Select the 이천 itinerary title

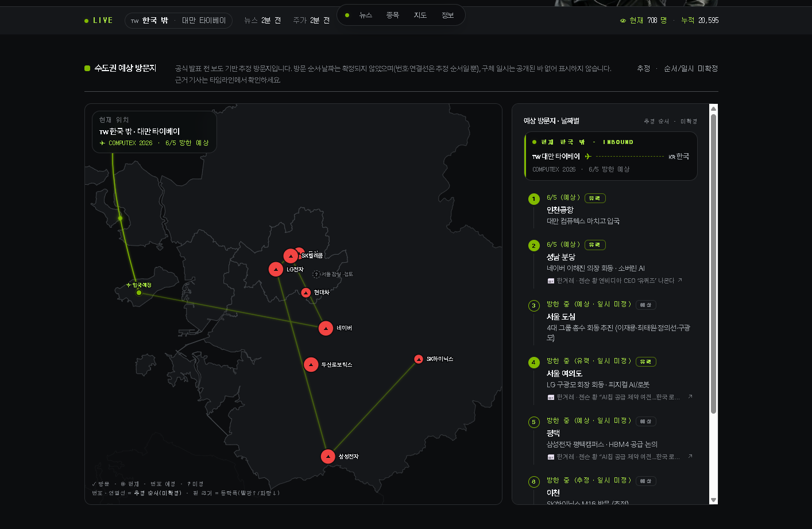click(x=553, y=493)
